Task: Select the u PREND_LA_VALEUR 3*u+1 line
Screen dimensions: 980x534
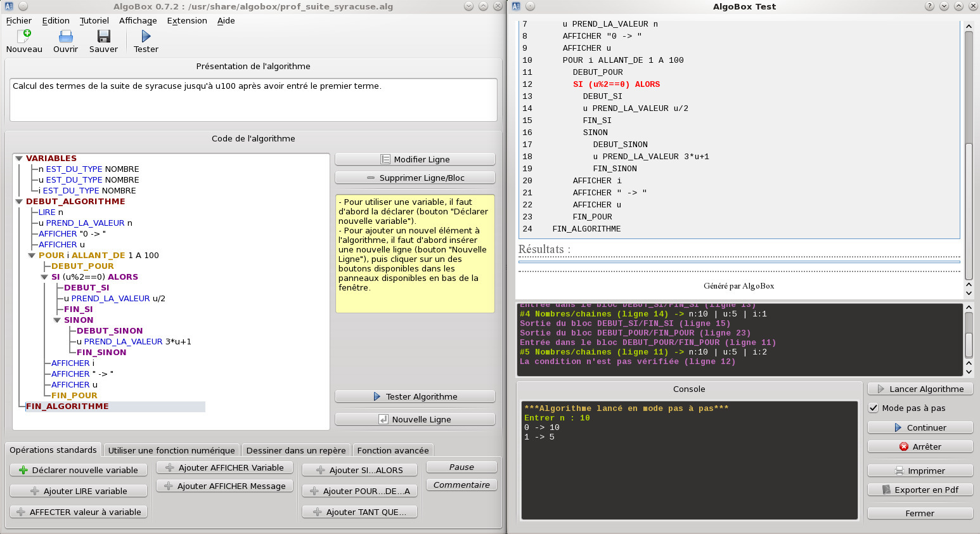Action: click(134, 342)
